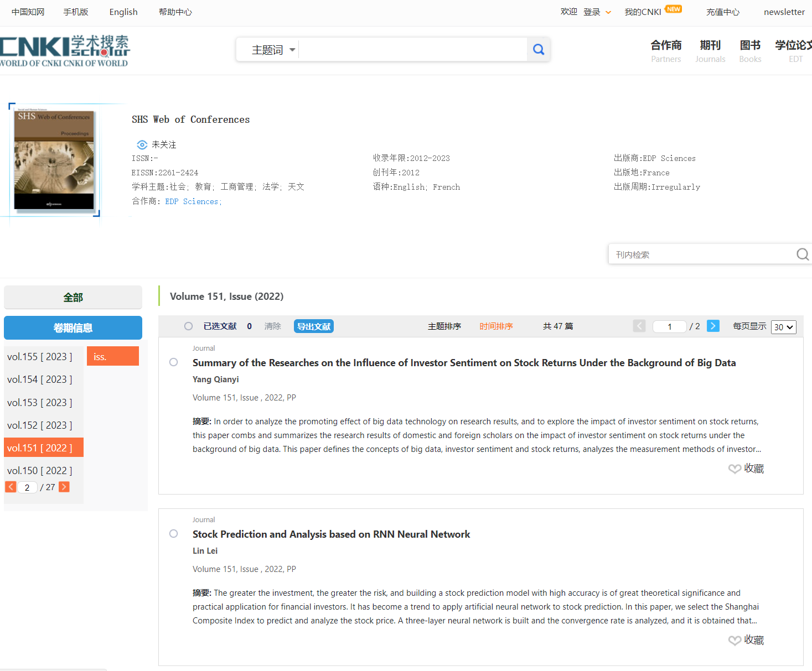The height and width of the screenshot is (671, 812).
Task: Open the CNKI Scholar logo homepage
Action: [x=64, y=51]
